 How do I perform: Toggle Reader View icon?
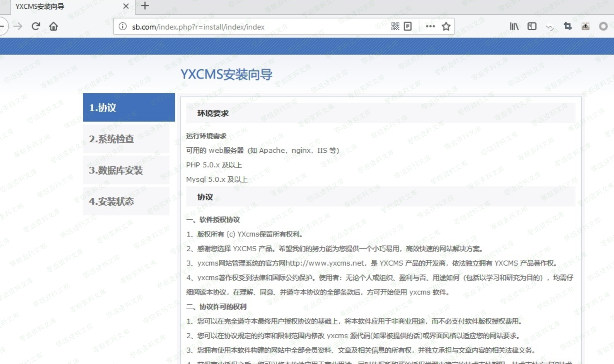pyautogui.click(x=408, y=26)
